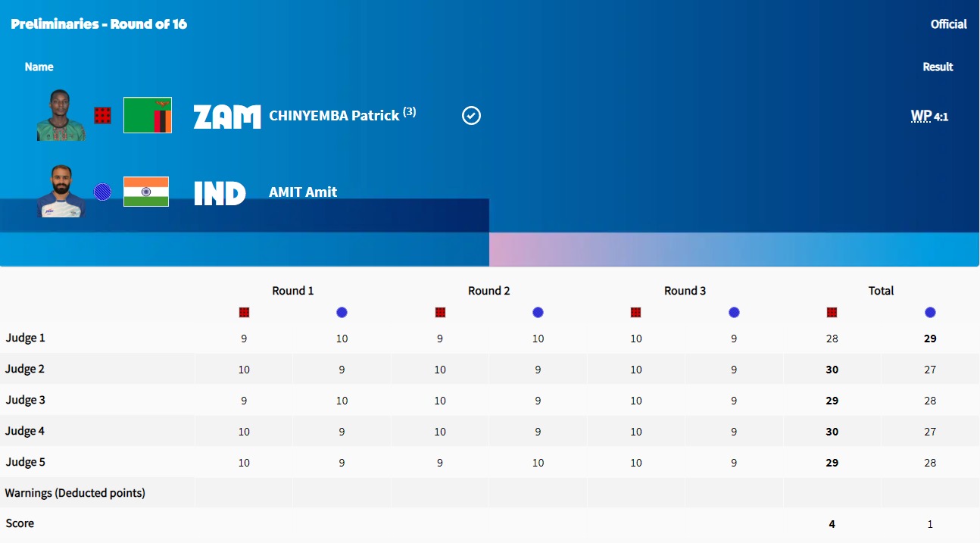
Task: Click the red corner icon beside Chinyemba's photo
Action: [103, 115]
